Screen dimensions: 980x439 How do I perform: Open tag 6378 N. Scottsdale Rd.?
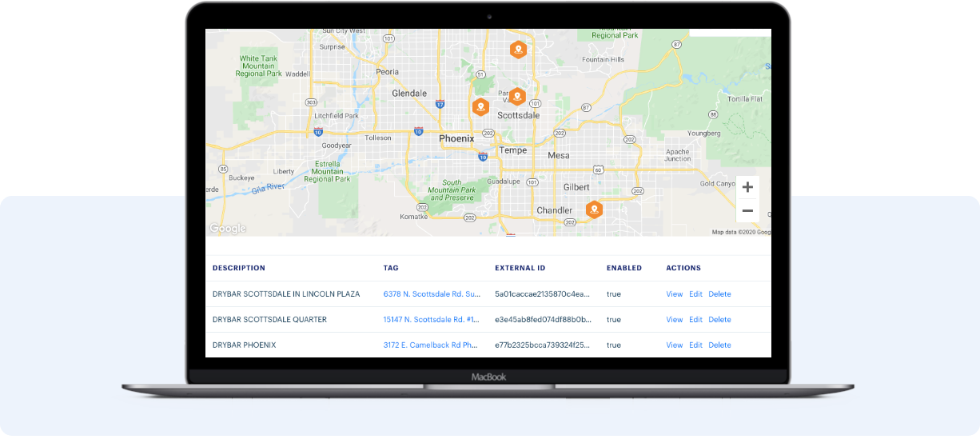click(x=432, y=294)
